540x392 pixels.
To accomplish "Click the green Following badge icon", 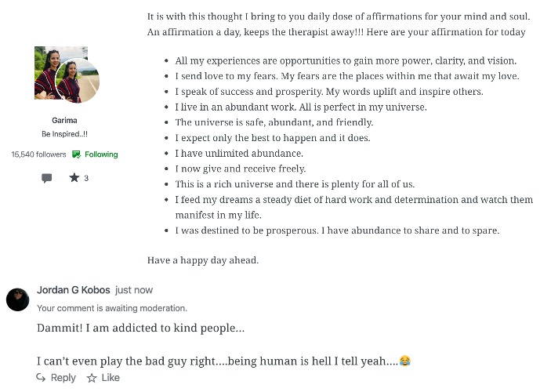I will 76,154.
